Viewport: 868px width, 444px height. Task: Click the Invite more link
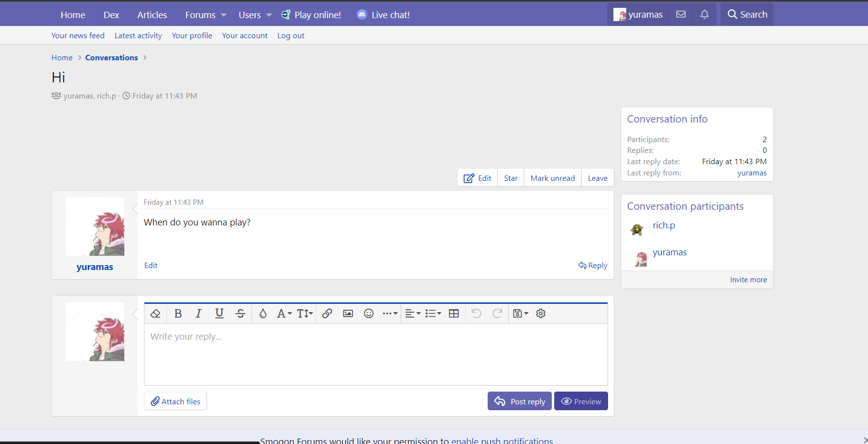point(748,280)
